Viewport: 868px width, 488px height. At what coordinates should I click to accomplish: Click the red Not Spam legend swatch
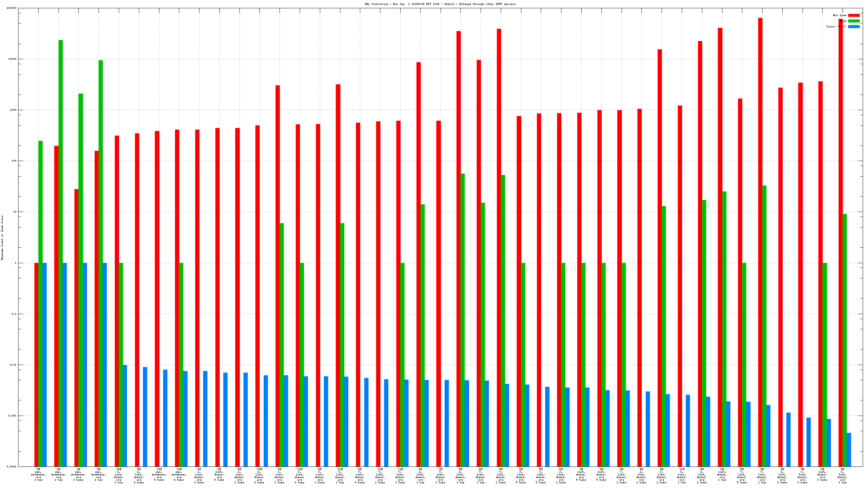853,15
